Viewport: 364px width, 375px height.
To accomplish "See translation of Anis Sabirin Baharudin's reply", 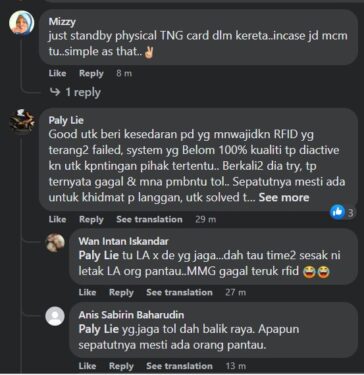I will click(179, 366).
